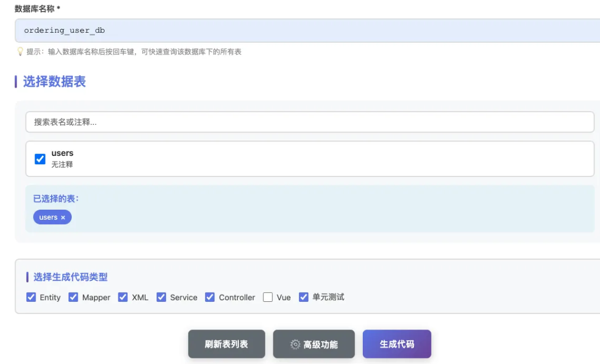Disable the Entity checkbox
600x364 pixels.
tap(31, 297)
